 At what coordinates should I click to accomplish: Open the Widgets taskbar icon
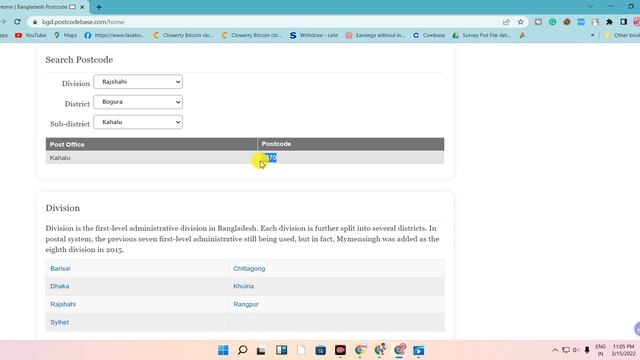281,350
